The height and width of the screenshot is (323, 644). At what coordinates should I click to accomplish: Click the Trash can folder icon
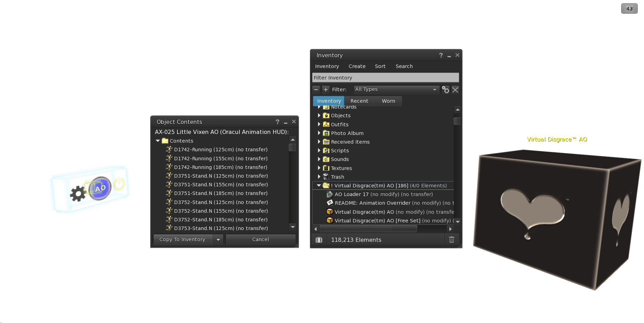326,177
